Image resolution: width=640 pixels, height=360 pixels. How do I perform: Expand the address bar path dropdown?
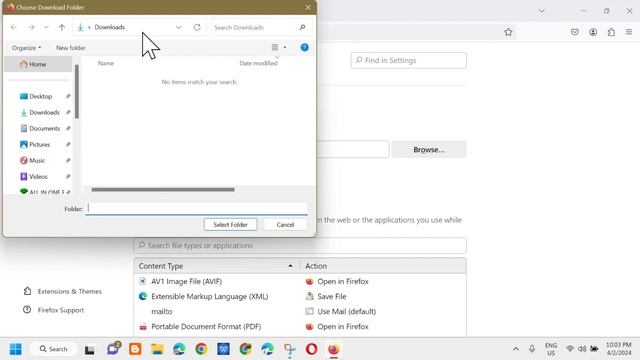[178, 27]
